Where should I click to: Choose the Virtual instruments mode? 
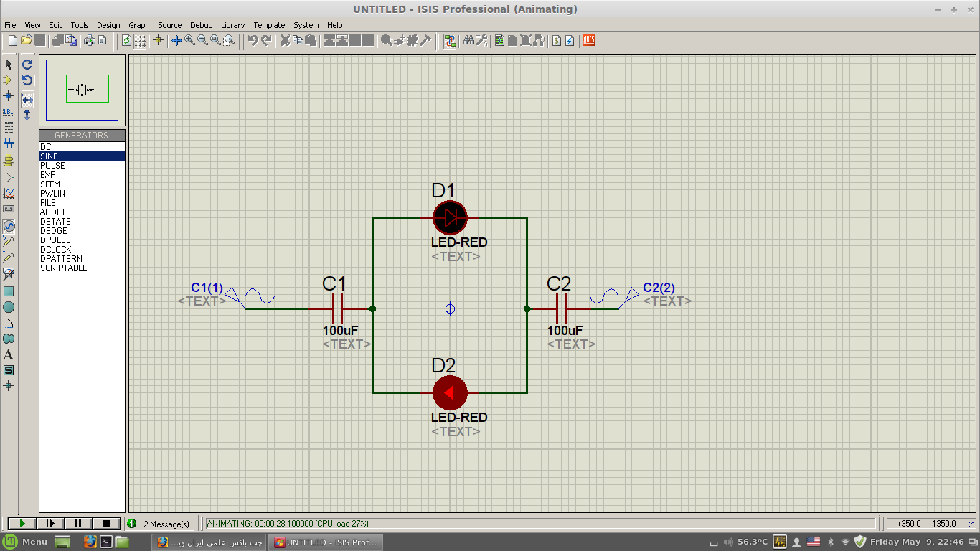pyautogui.click(x=9, y=273)
